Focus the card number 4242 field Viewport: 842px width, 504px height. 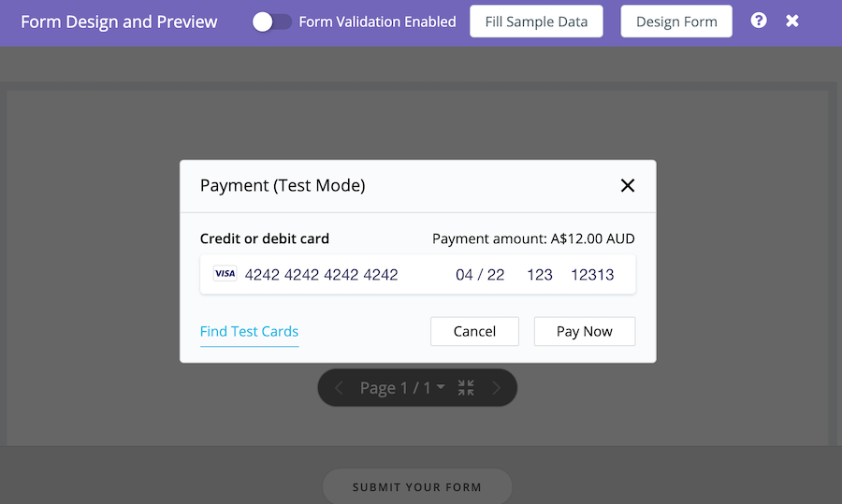coord(321,275)
